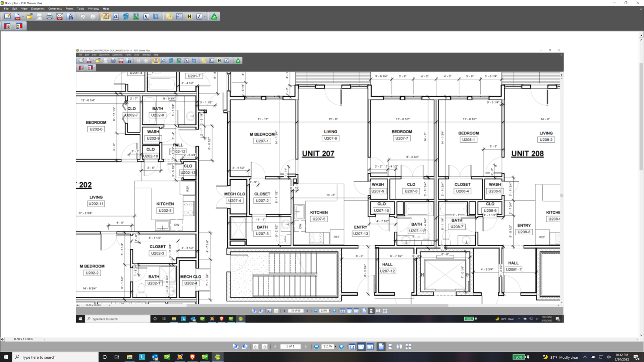Click the email PDF envelope icon
Viewport: 644px width, 362px height.
(60, 16)
